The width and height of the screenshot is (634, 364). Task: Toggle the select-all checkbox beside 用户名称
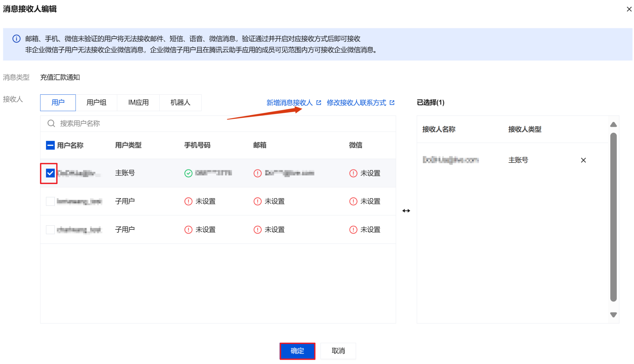coord(50,145)
